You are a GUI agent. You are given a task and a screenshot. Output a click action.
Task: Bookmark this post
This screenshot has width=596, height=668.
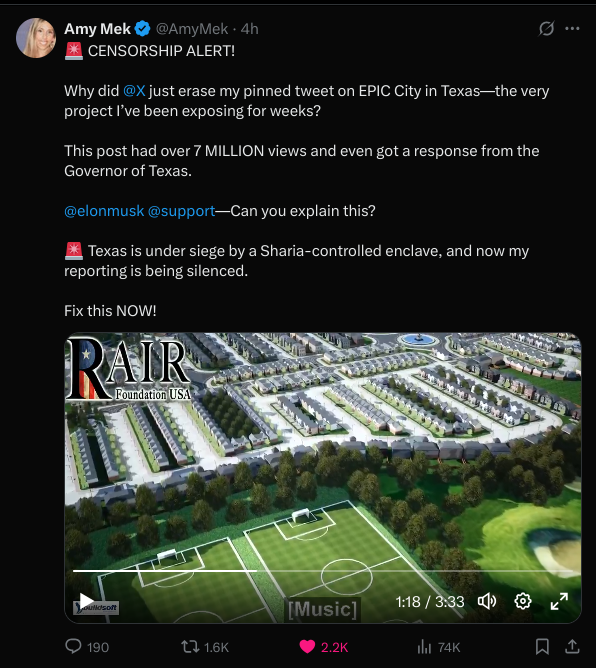click(542, 647)
